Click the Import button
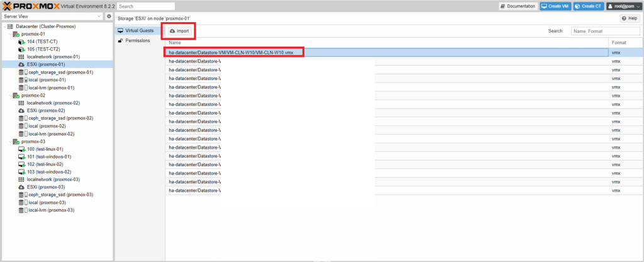 point(179,31)
